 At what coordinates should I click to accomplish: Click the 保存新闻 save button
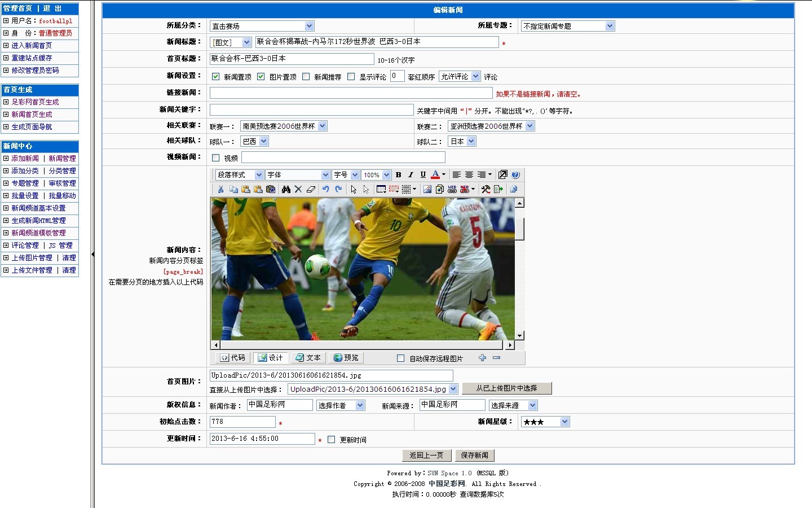tap(474, 456)
